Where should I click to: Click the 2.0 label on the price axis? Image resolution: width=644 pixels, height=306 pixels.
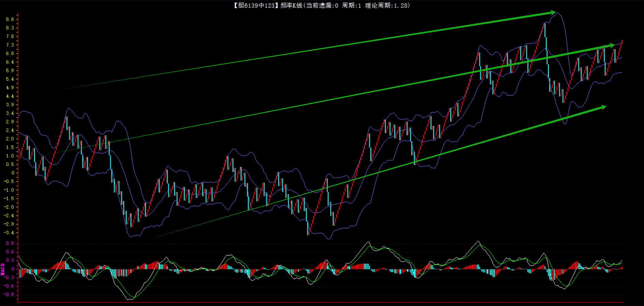(10, 139)
